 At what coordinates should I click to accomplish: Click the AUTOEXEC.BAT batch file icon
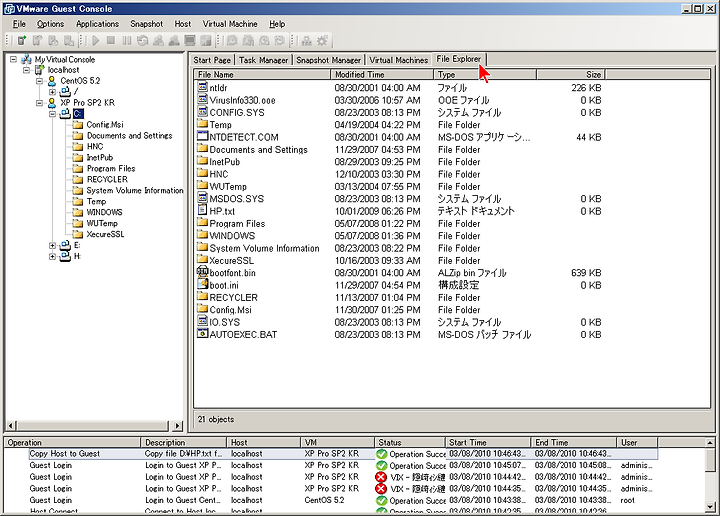coord(202,334)
